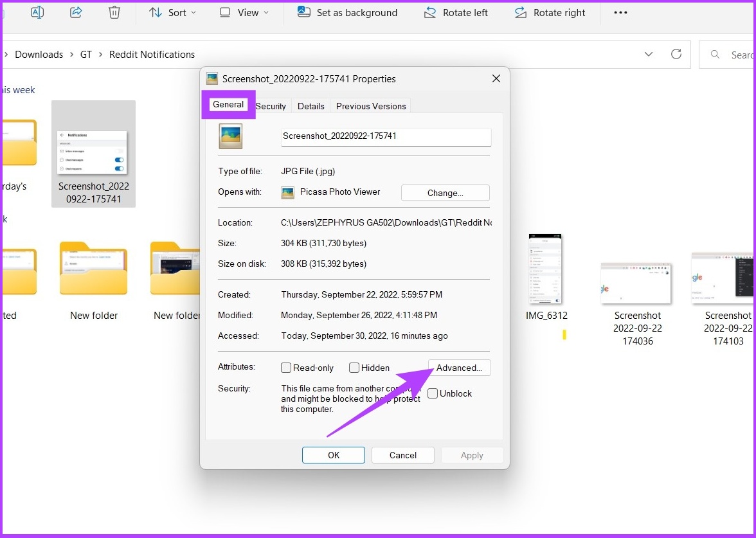Click the Search box in Explorer

[x=727, y=55]
